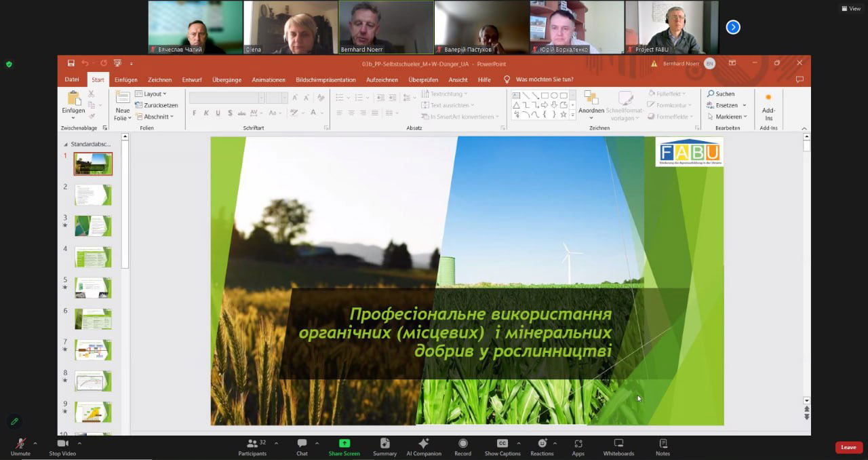The width and height of the screenshot is (868, 460).
Task: Expand the arrow next to Participants
Action: click(277, 443)
